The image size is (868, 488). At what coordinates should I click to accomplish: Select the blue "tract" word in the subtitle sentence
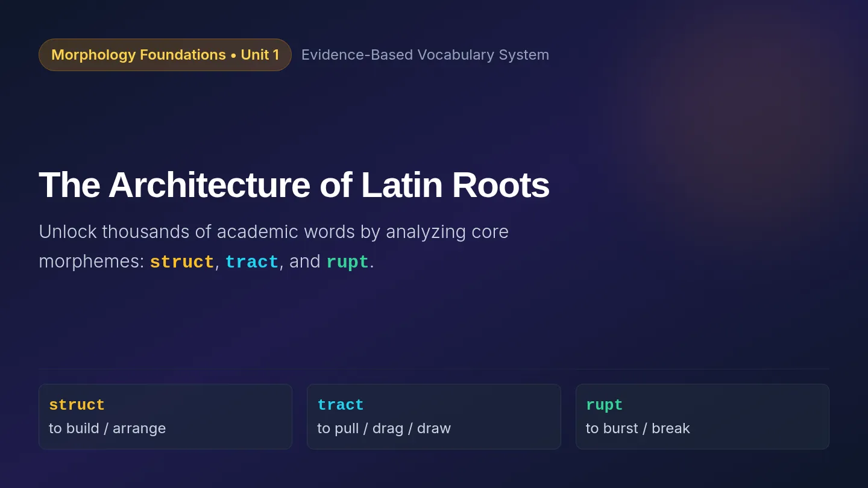coord(252,262)
